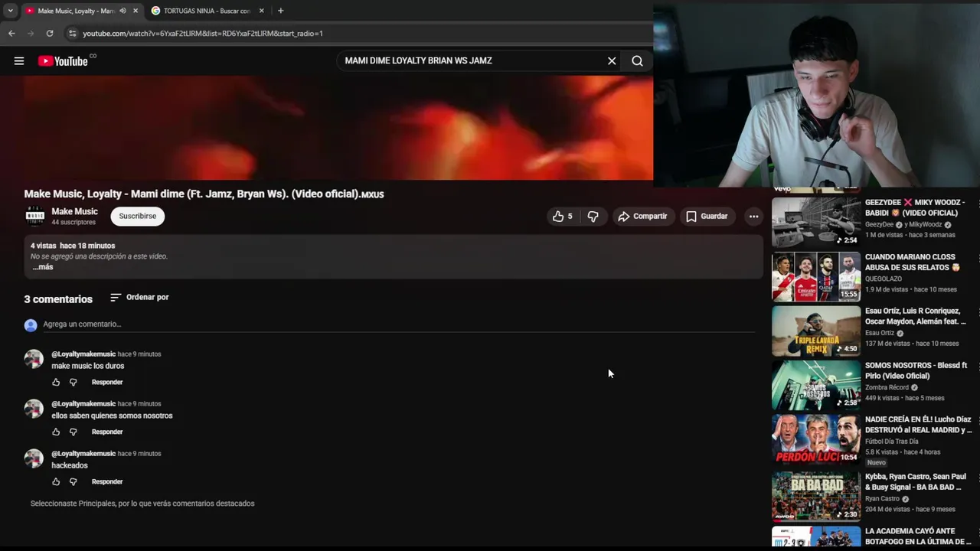This screenshot has width=980, height=551.
Task: Clear the search box with X
Action: (612, 61)
